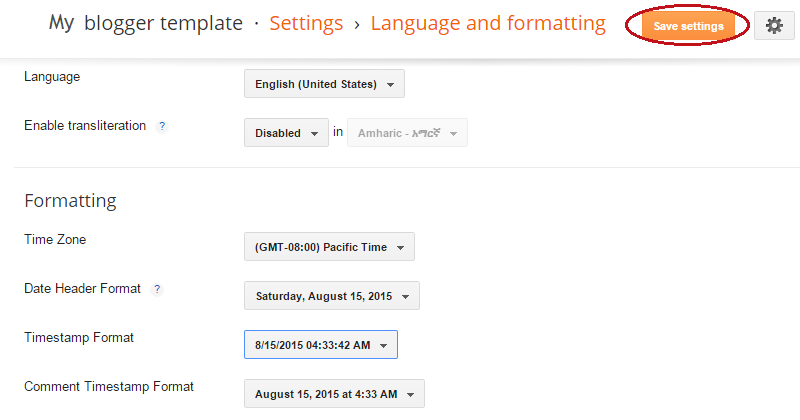Click the arrow on August 15, 2015 at 4:33 AM
Viewport: 800px width, 420px height.
pos(411,395)
